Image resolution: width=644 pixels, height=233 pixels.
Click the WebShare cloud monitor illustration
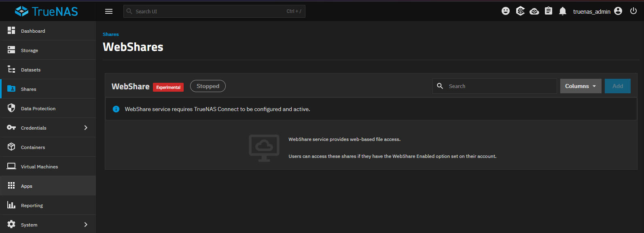264,148
